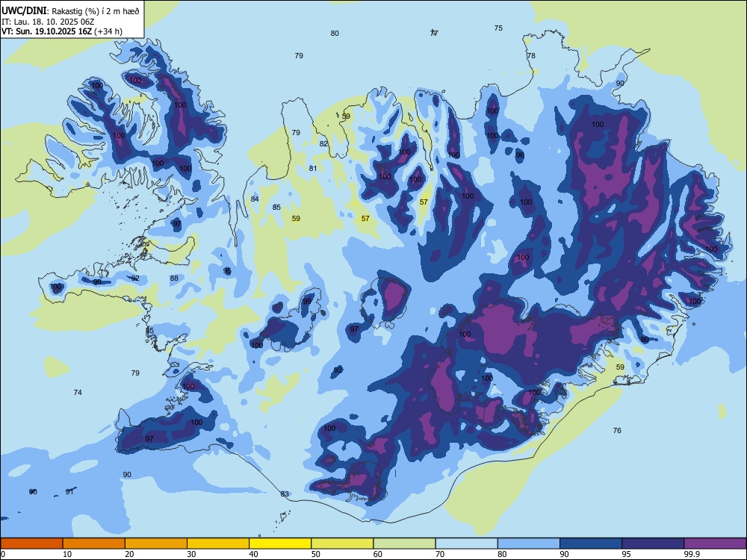The image size is (747, 560).
Task: Click the dark orange 0–10 legend swatch
Action: [31, 544]
